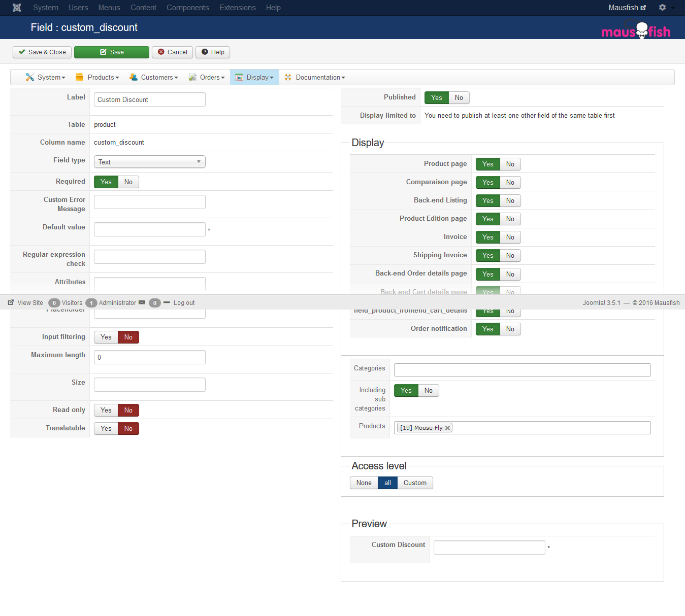Click the Preview Custom Discount field
The image size is (685, 616).
490,547
